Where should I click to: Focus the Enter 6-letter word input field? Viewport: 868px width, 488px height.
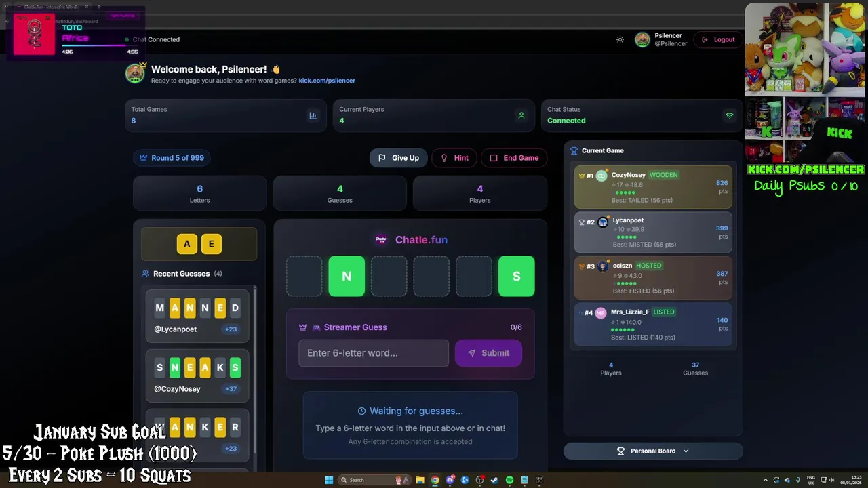click(374, 353)
